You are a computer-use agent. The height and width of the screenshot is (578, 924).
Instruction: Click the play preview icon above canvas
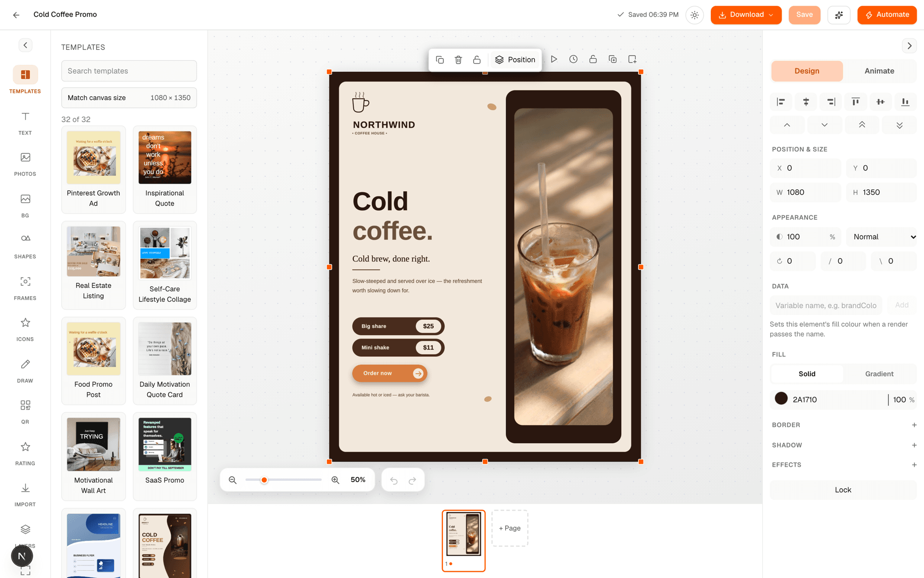(554, 59)
